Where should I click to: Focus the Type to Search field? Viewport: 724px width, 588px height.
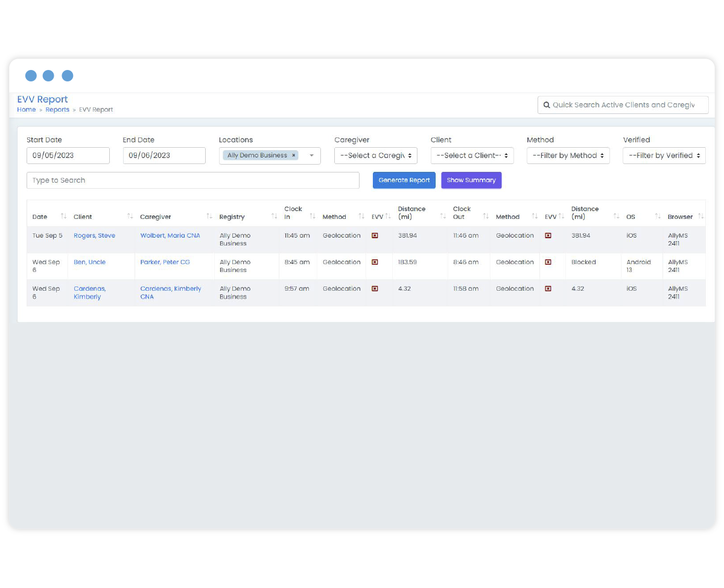(192, 180)
